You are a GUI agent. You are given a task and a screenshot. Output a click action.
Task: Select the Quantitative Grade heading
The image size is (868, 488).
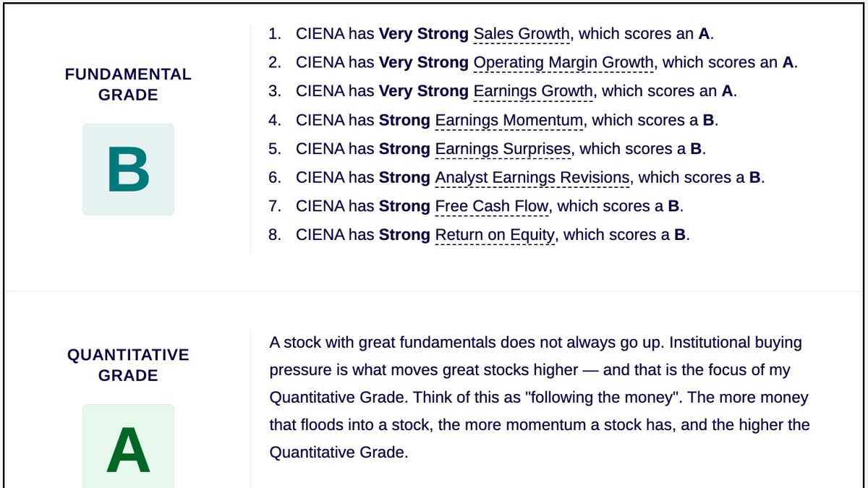tap(128, 365)
